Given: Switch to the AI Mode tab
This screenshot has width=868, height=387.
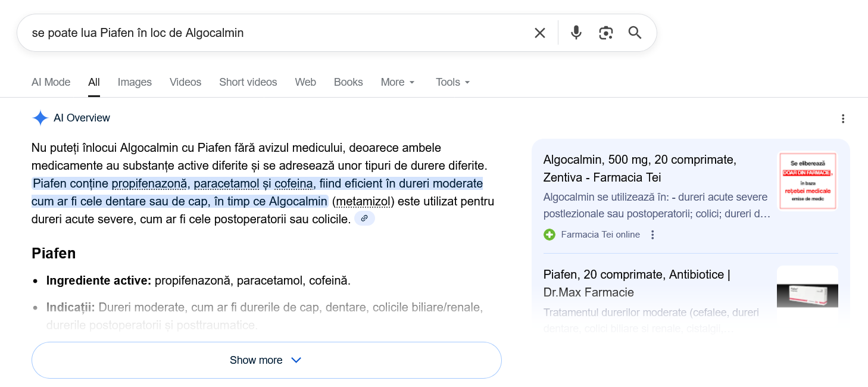Looking at the screenshot, I should click(x=51, y=82).
